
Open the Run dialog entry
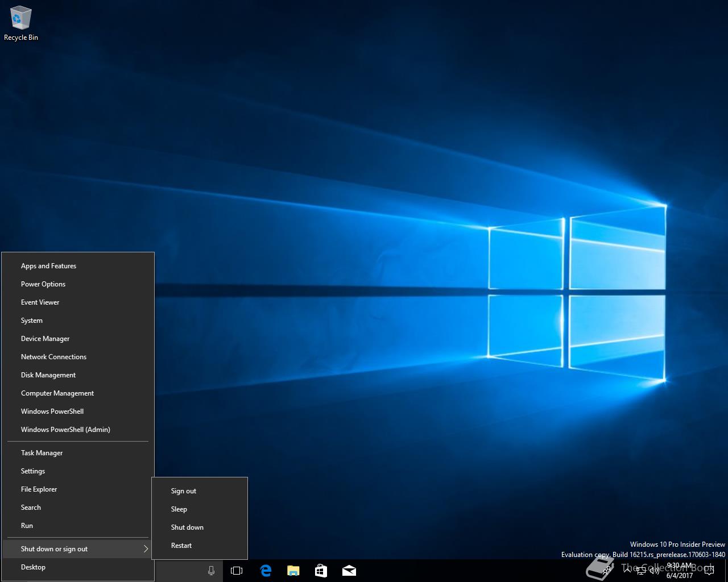point(78,526)
